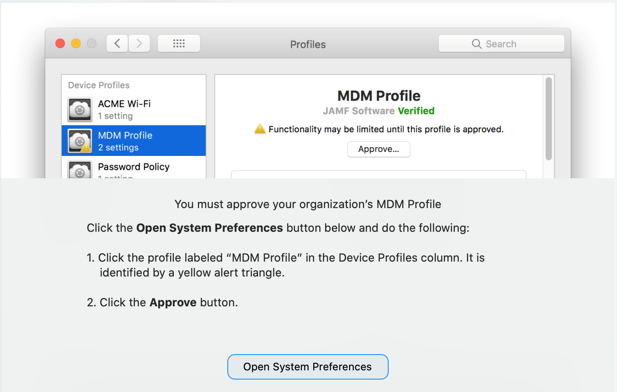This screenshot has width=617, height=392.
Task: Click the ACME Wi-Fi profile icon
Action: click(x=80, y=109)
